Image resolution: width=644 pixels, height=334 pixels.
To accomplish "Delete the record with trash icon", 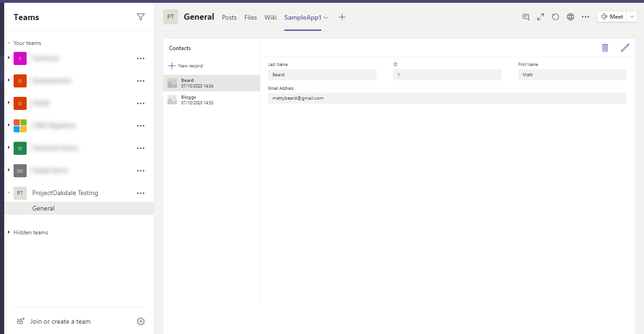I will tap(605, 48).
